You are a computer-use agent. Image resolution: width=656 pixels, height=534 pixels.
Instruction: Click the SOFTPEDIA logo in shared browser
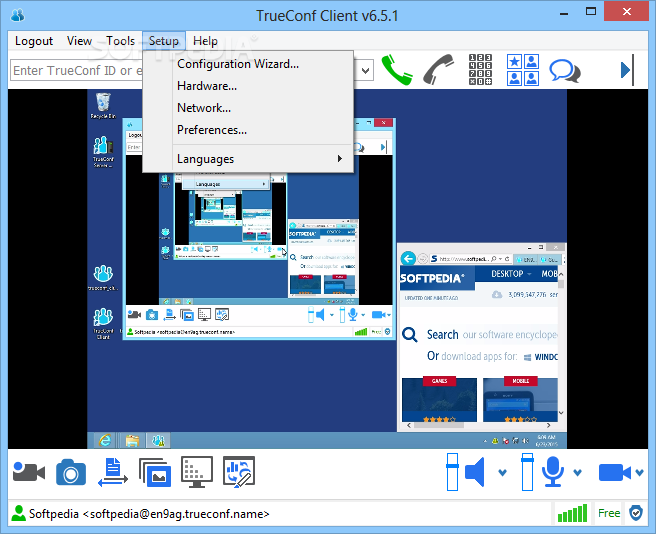click(432, 278)
